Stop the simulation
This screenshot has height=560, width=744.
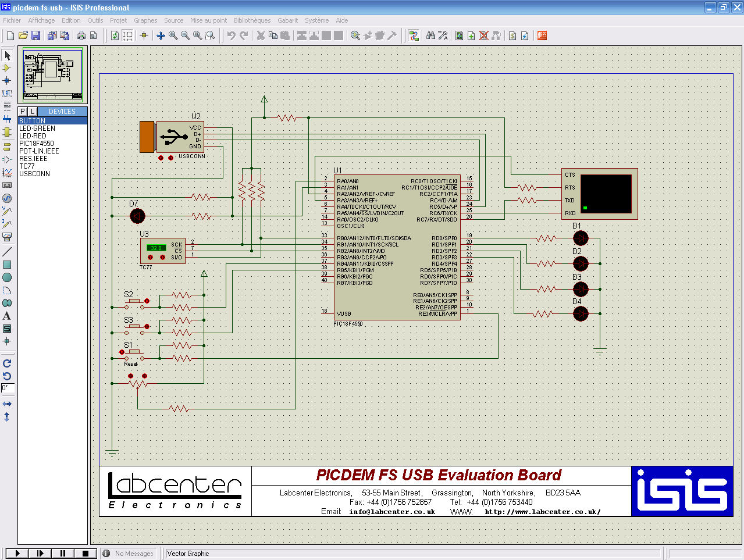[86, 554]
